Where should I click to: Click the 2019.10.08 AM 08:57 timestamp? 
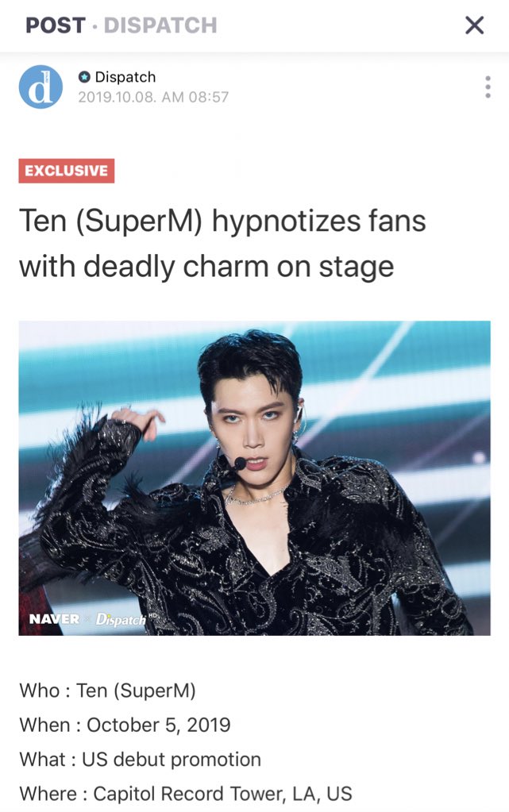coord(153,98)
